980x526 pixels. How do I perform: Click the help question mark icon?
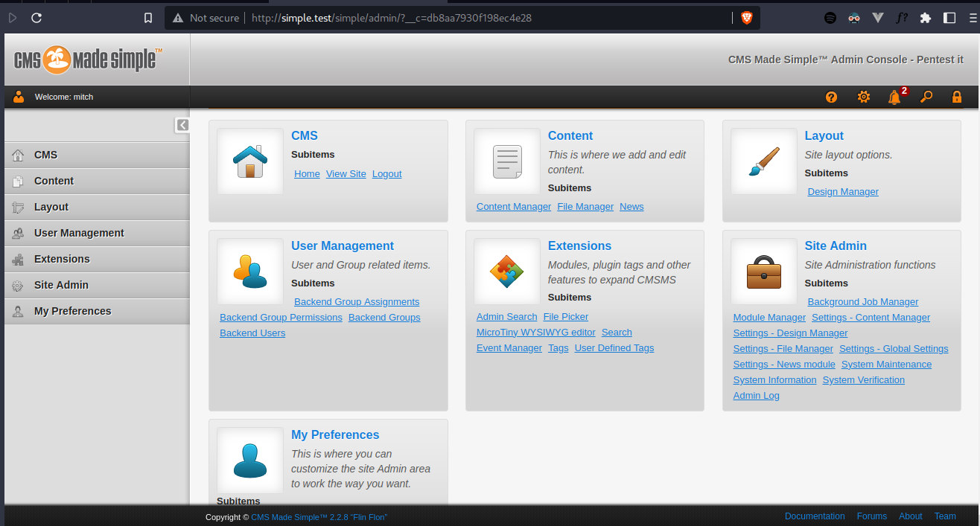[x=831, y=97]
